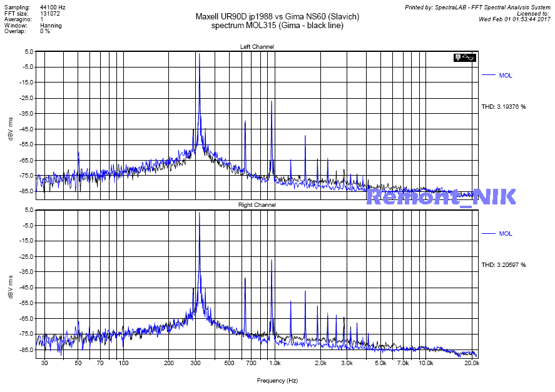Click the Remont_NIK watermark text

(x=440, y=197)
